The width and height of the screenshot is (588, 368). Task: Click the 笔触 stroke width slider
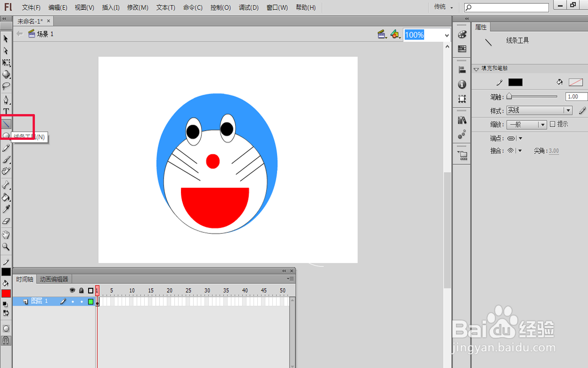(531, 97)
